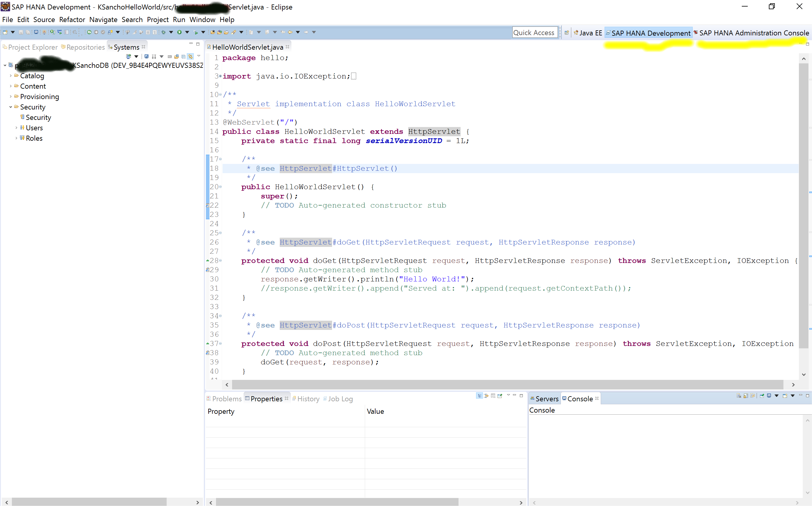812x506 pixels.
Task: Switch to the Repositories tab
Action: coord(83,47)
